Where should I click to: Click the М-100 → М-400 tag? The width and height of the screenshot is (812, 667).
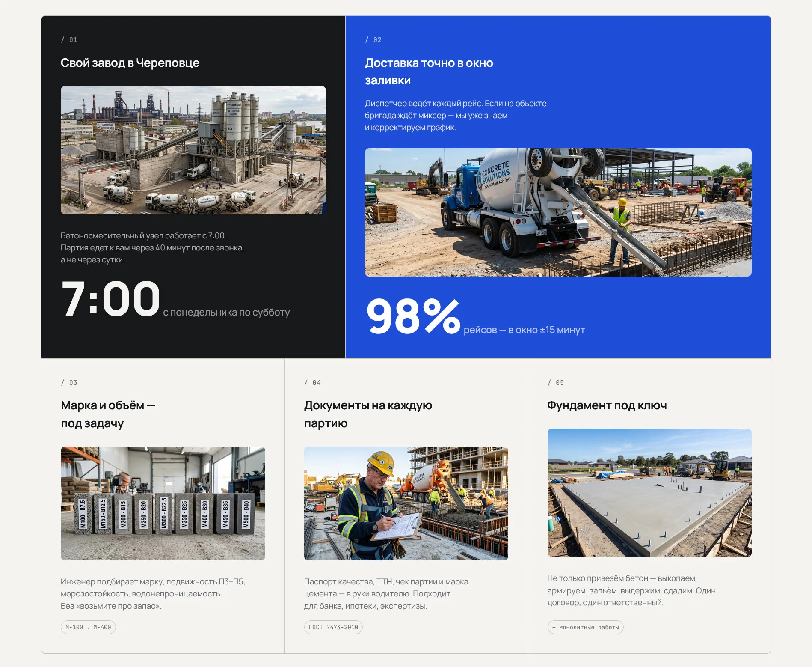click(88, 627)
